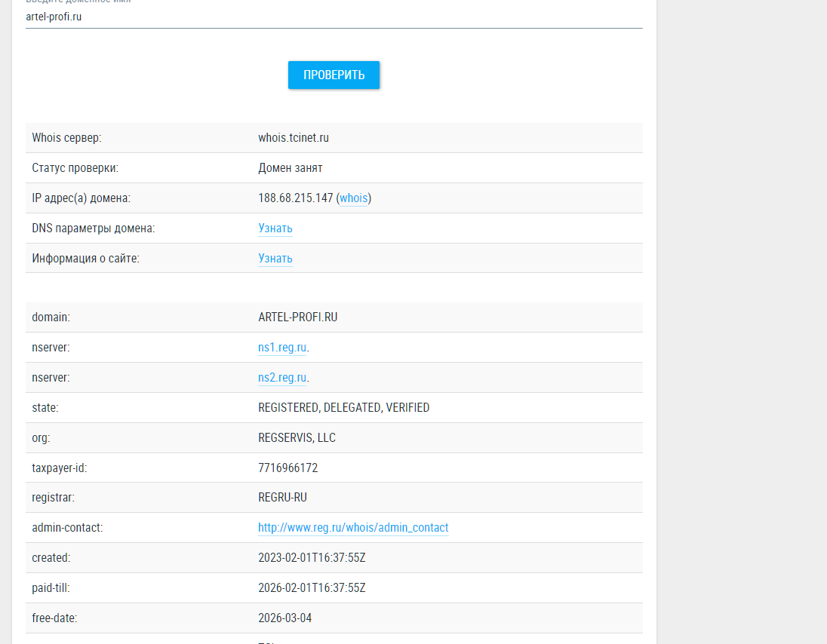827x644 pixels.
Task: Follow the reg.ru admin_contact URL
Action: (353, 528)
